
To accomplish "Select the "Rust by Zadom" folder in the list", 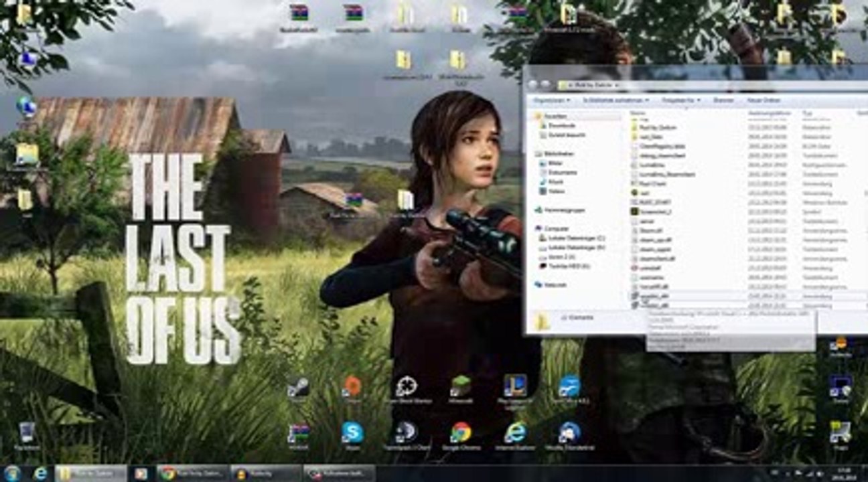I will (654, 127).
